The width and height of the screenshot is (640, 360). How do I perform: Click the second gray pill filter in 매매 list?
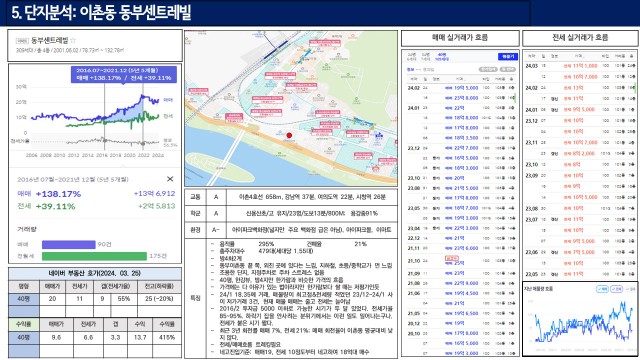click(x=507, y=69)
